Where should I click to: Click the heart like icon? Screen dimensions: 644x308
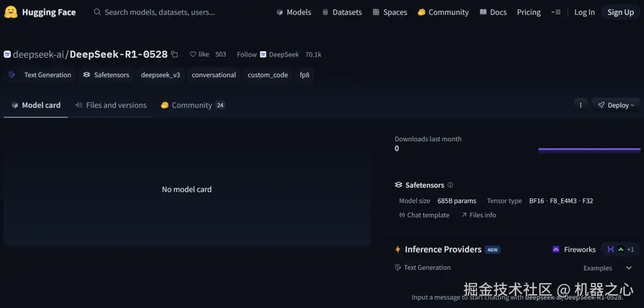193,54
